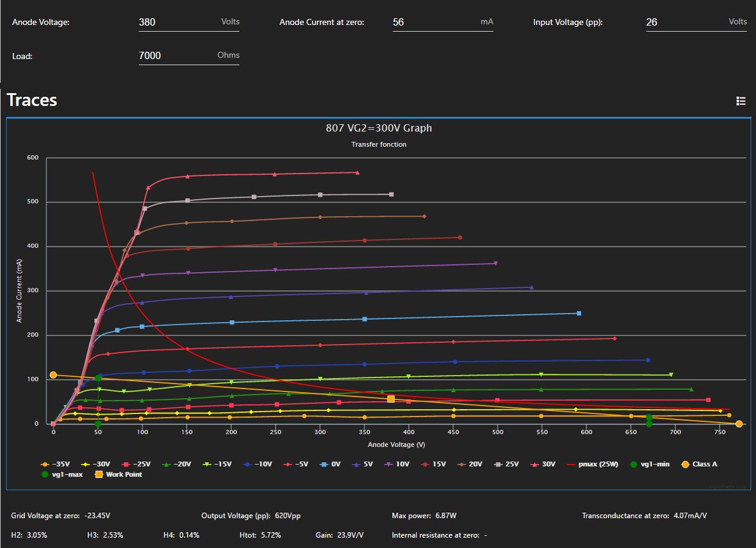Toggle the −15V legend entry
Screen dimensions: 756x548
coord(217,464)
